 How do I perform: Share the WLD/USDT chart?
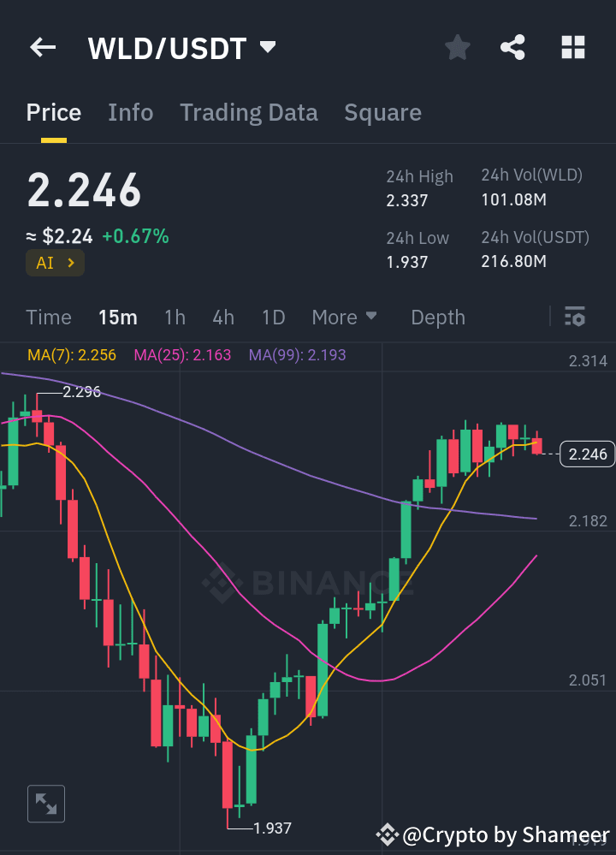tap(512, 48)
